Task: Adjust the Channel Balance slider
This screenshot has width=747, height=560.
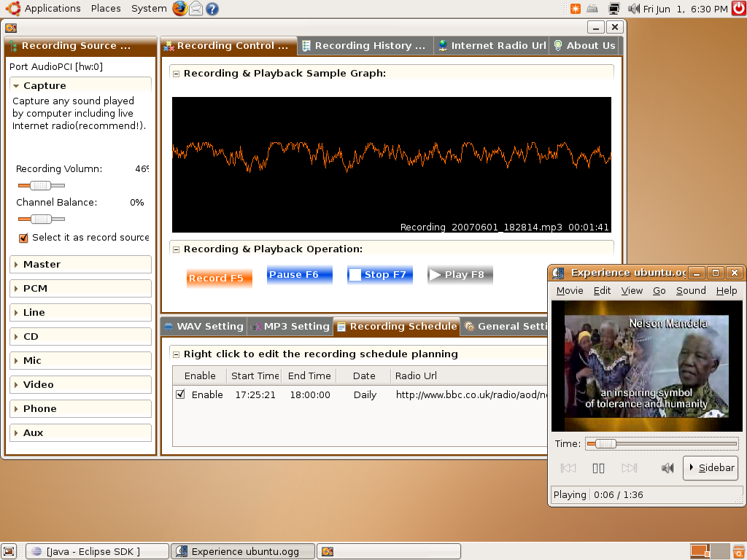Action: [41, 219]
